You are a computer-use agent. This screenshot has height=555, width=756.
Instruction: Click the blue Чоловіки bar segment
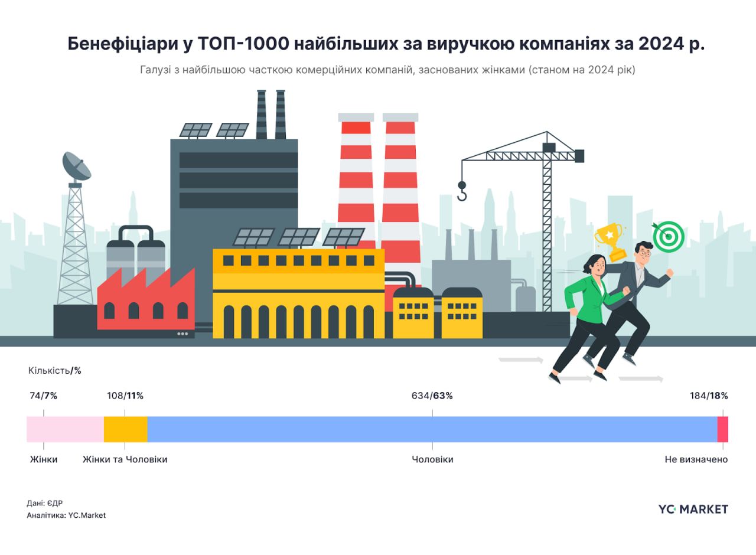pos(431,429)
